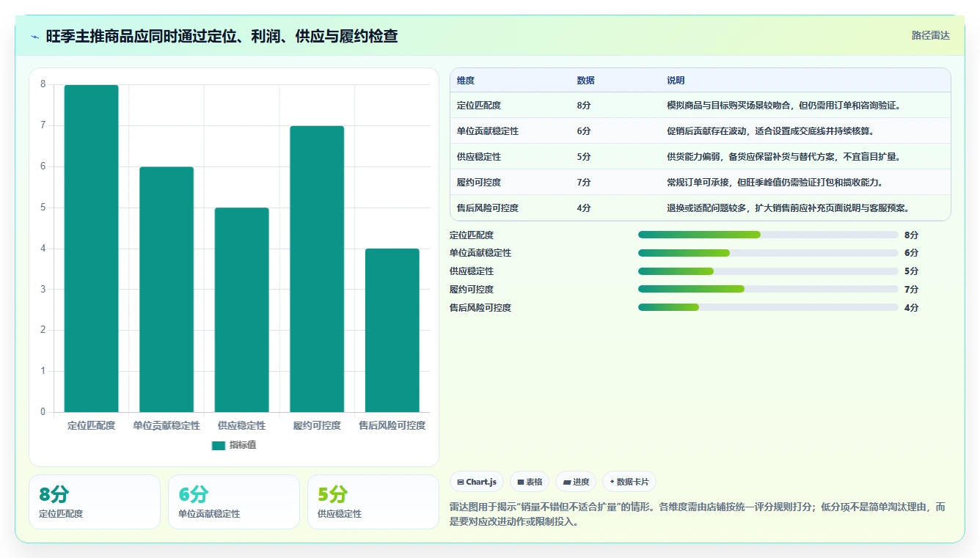Click the 7分 cell in the table
This screenshot has width=980, height=558.
584,183
